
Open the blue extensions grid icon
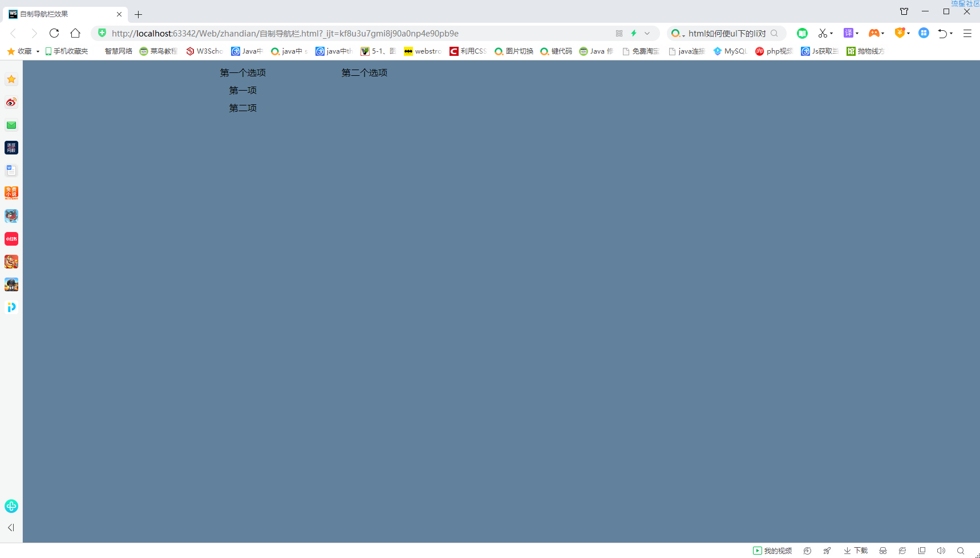pos(924,33)
